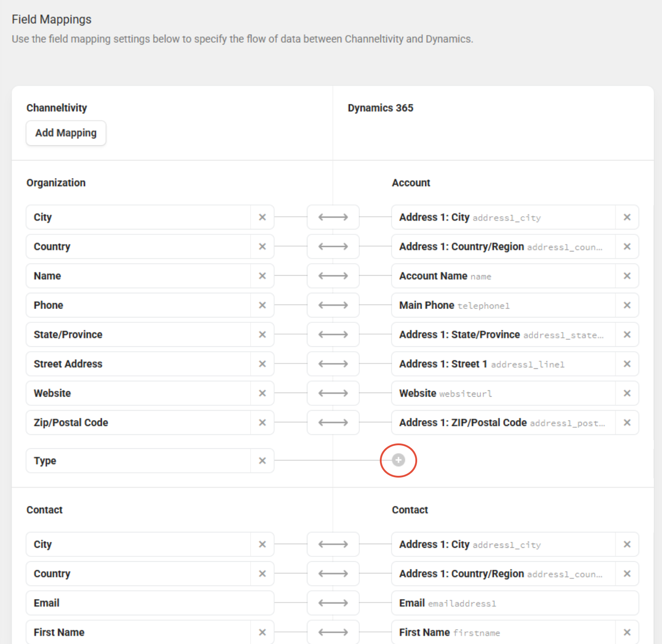
Task: Toggle sync direction arrow for Website row
Action: tap(333, 393)
